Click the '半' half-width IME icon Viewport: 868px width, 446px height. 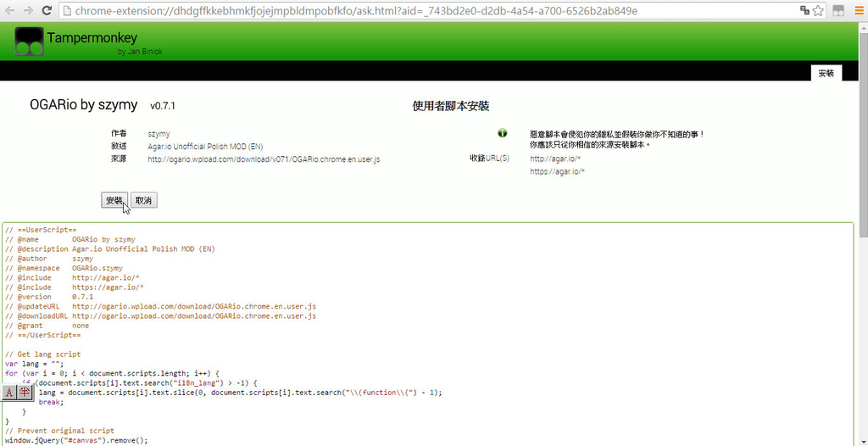tap(25, 393)
